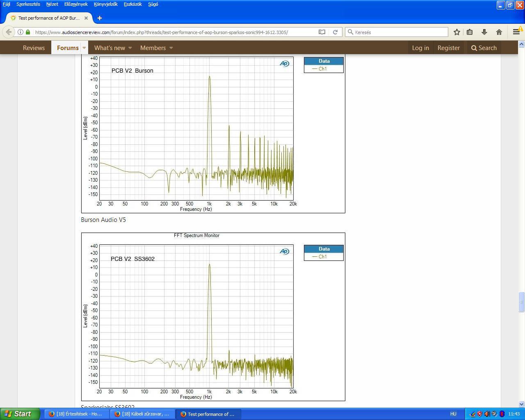Screen dimensions: 525x420
Task: Click the page scrollbar up arrow
Action: (x=522, y=44)
